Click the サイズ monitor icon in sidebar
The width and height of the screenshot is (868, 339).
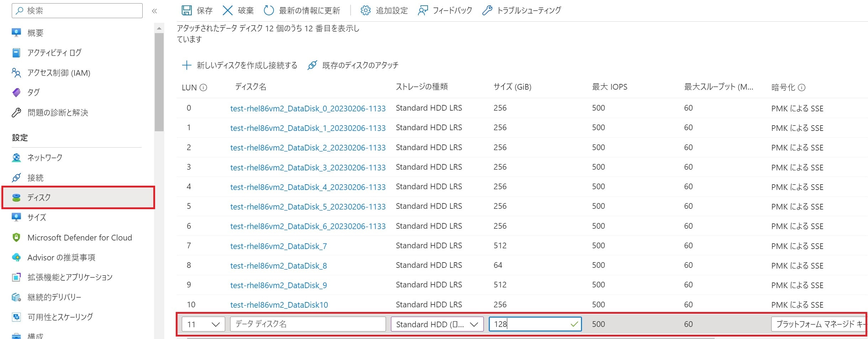point(16,217)
